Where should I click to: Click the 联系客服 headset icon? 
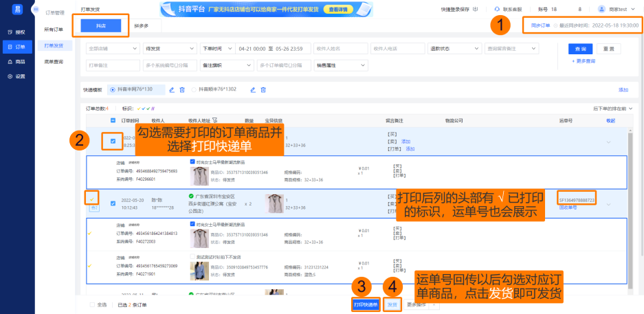click(x=497, y=9)
